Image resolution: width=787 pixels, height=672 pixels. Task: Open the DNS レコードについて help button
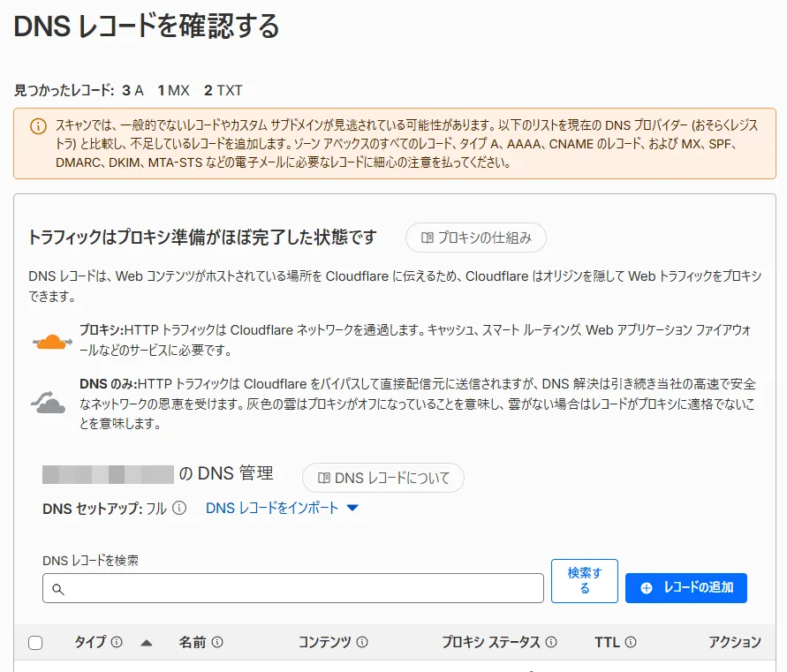point(383,478)
